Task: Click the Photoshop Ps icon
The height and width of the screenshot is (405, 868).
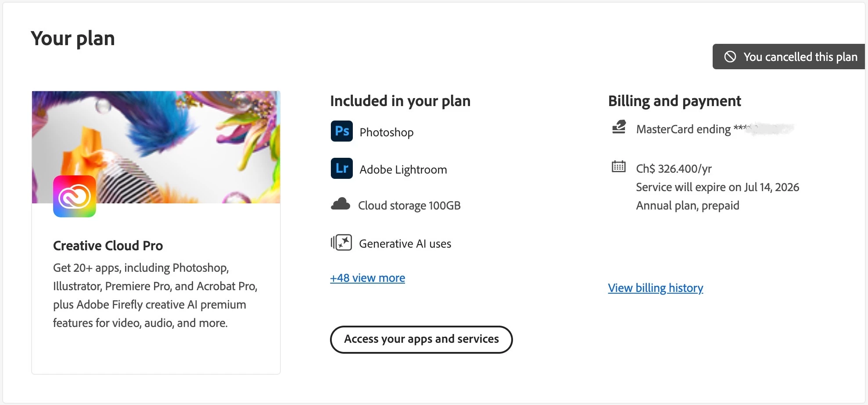Action: click(341, 131)
